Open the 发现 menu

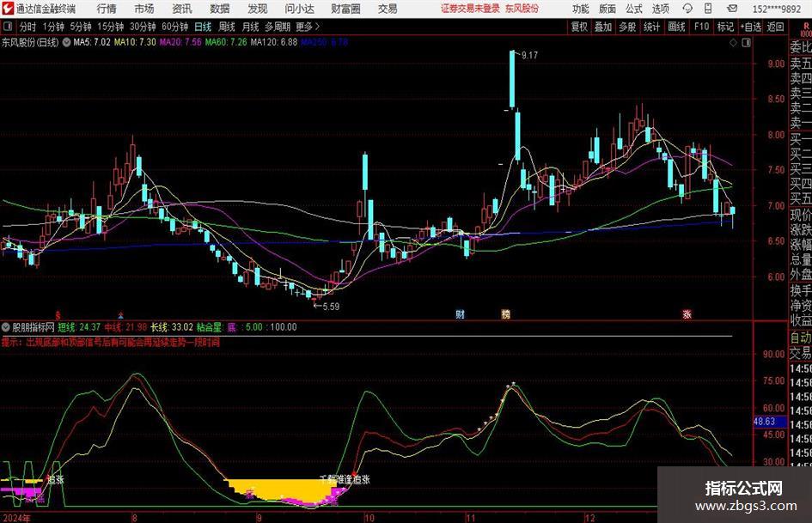[258, 9]
